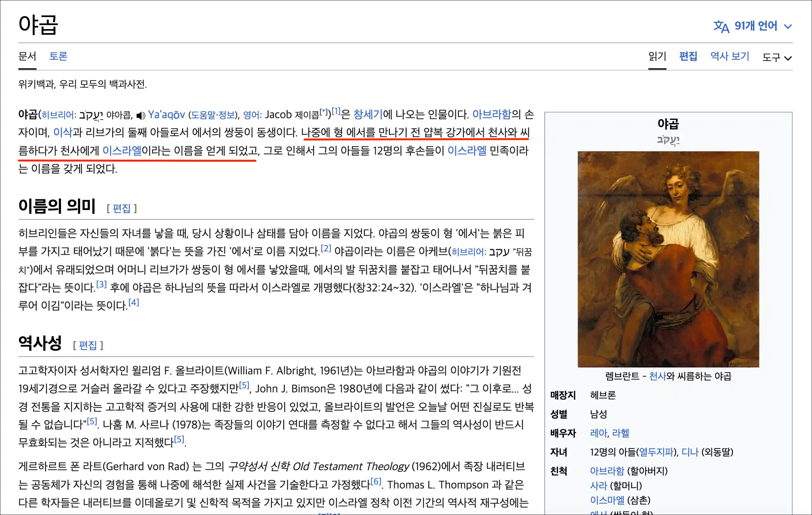The width and height of the screenshot is (812, 515).
Task: Open the 편집 edit tab
Action: tap(688, 56)
